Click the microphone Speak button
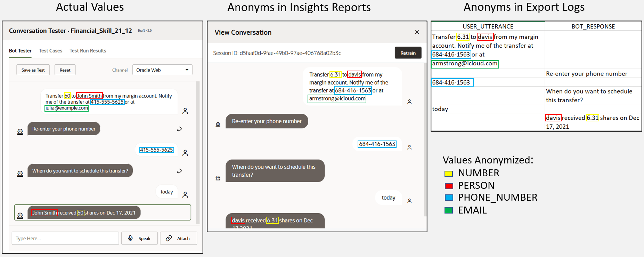644x257 pixels. tap(139, 239)
